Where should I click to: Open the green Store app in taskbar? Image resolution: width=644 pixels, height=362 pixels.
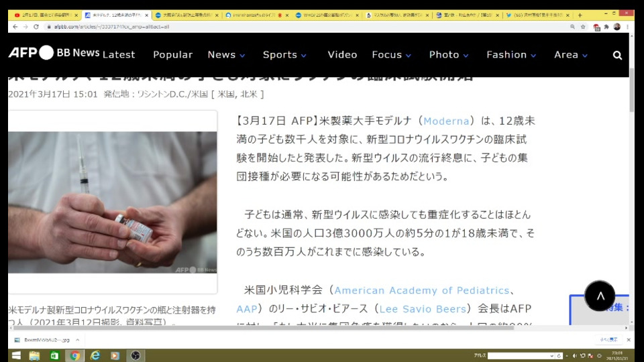pyautogui.click(x=54, y=355)
